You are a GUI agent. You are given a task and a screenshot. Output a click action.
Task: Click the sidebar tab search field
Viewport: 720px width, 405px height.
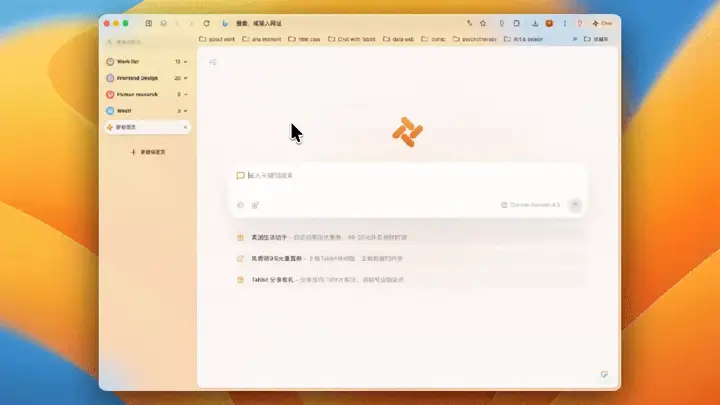tap(147, 42)
